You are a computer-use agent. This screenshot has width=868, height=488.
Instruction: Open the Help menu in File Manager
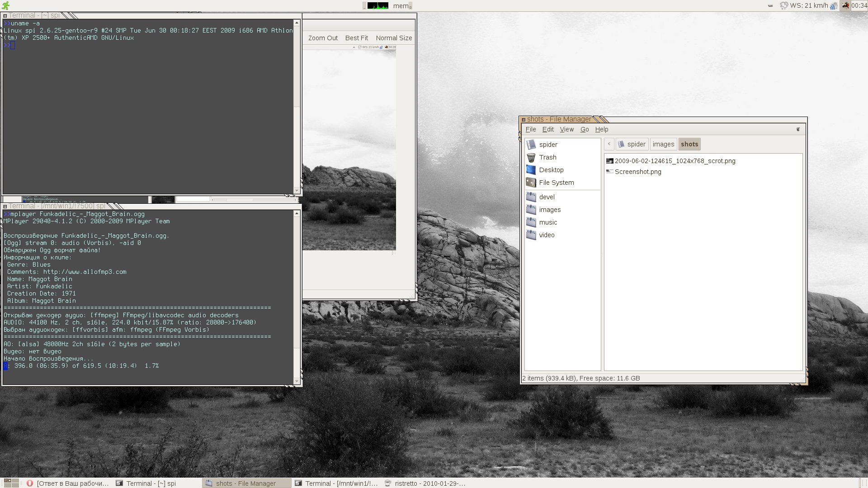[602, 129]
